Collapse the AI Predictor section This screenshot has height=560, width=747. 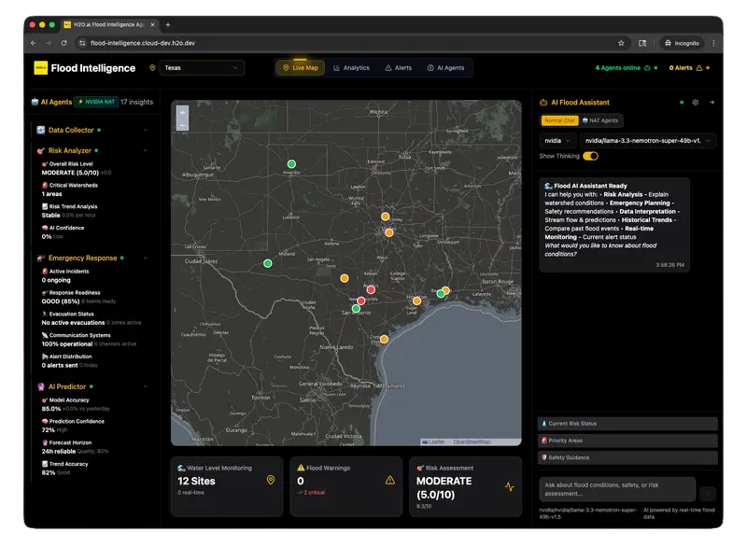tap(146, 386)
